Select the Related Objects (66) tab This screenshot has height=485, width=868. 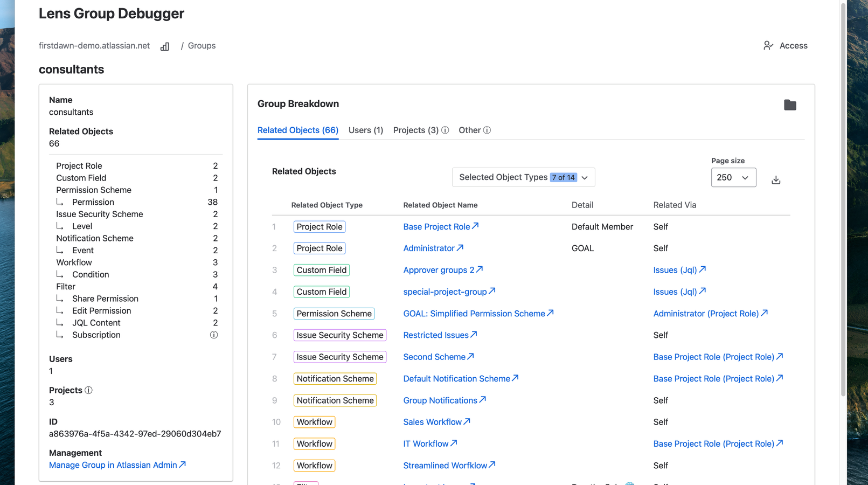click(x=298, y=130)
